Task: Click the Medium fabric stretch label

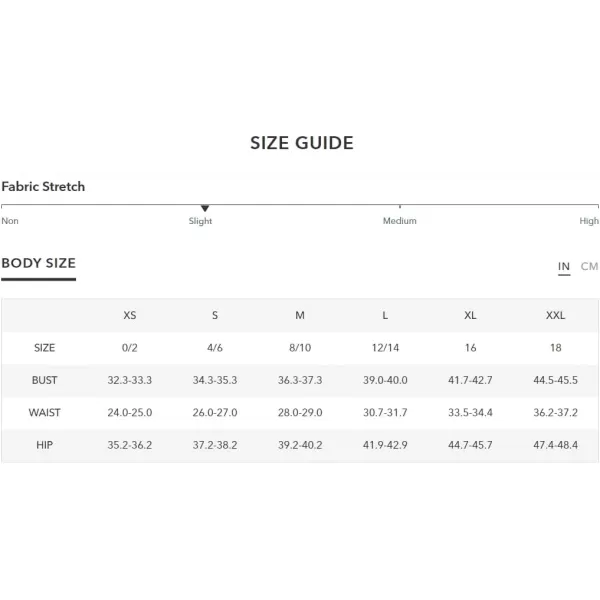Action: point(399,221)
